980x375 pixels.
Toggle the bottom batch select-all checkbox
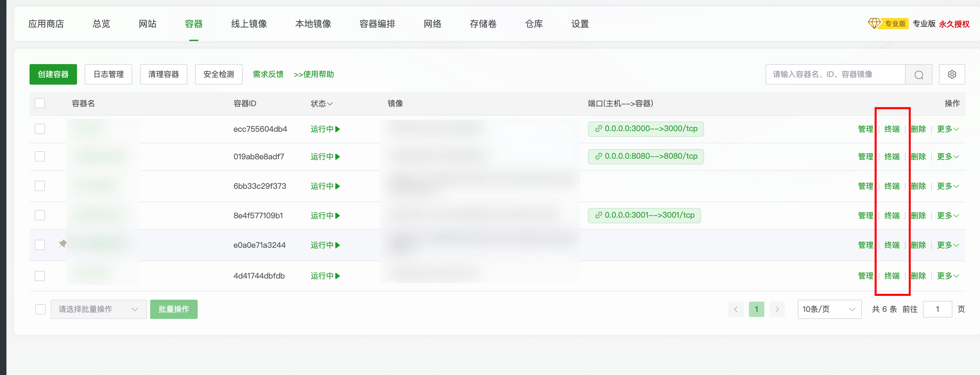(x=40, y=309)
